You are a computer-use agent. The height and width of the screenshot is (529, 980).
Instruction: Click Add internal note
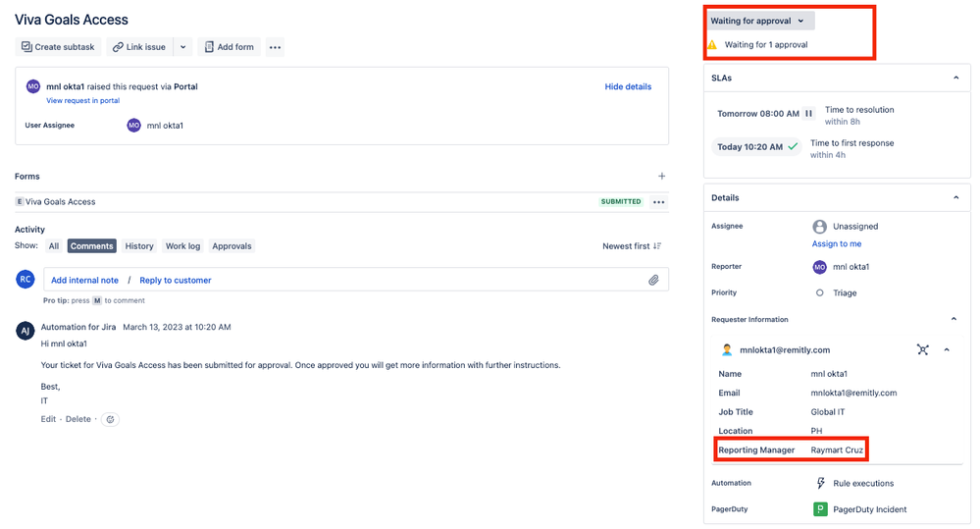coord(84,280)
